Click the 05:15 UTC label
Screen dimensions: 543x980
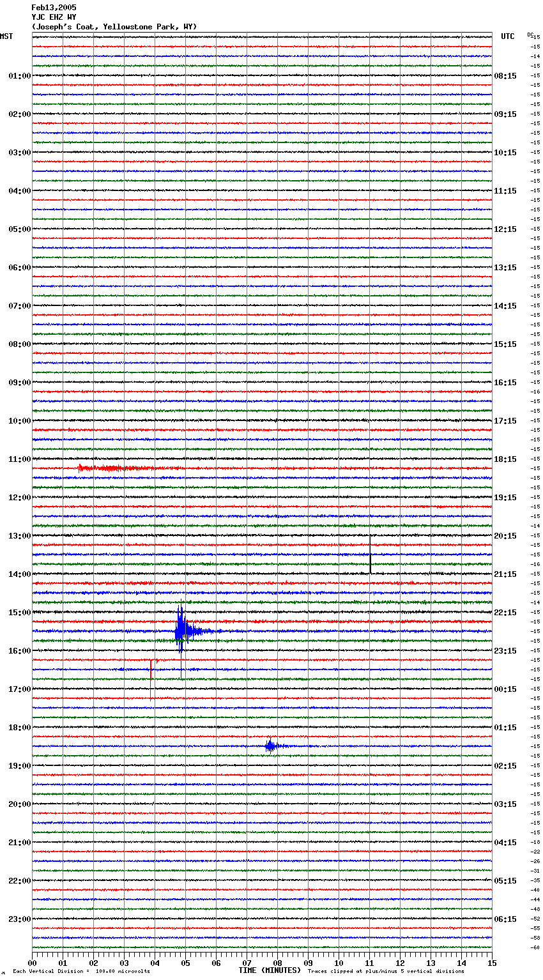[505, 881]
